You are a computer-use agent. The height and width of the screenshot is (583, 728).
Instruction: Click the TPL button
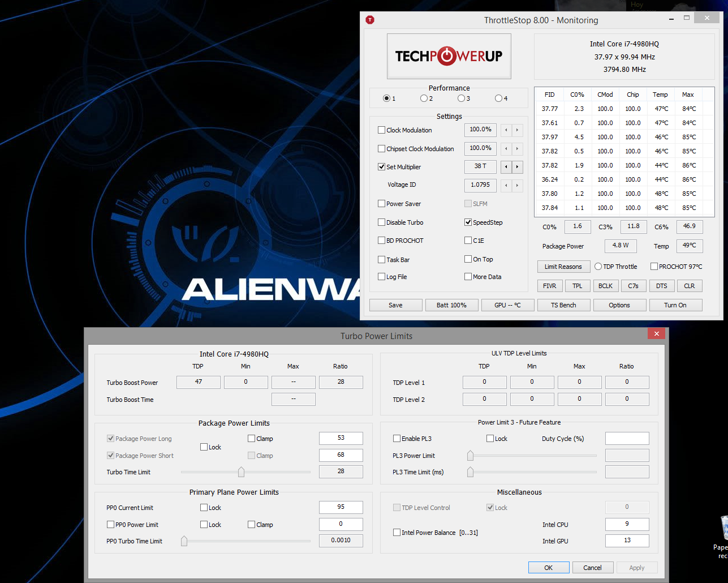(x=577, y=286)
